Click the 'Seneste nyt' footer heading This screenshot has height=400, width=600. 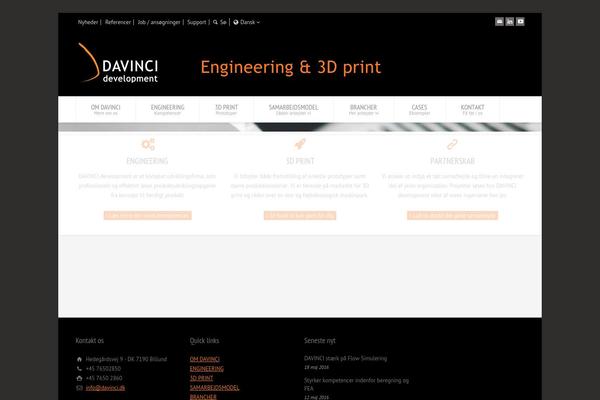coord(320,340)
